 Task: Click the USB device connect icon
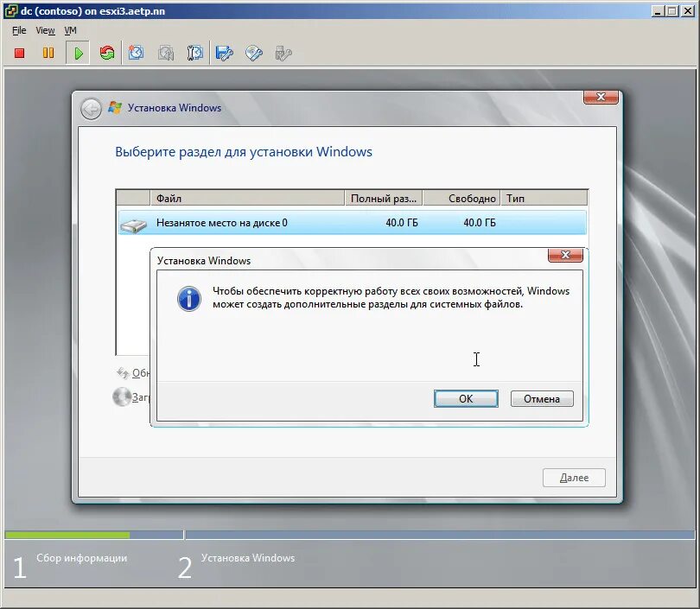283,53
